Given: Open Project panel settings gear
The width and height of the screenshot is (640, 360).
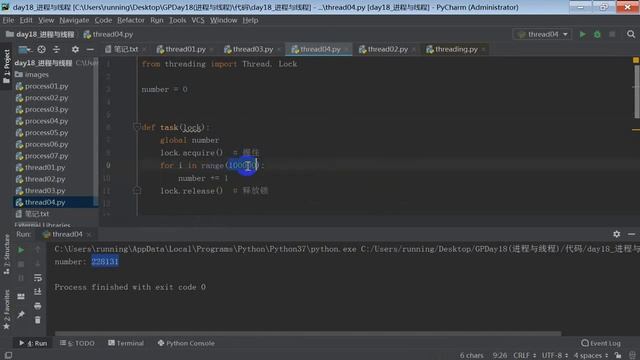Looking at the screenshot, I should (75, 49).
